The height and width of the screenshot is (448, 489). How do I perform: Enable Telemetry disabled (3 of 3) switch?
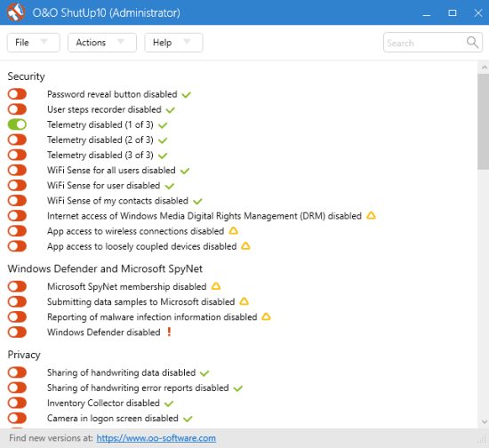(17, 155)
